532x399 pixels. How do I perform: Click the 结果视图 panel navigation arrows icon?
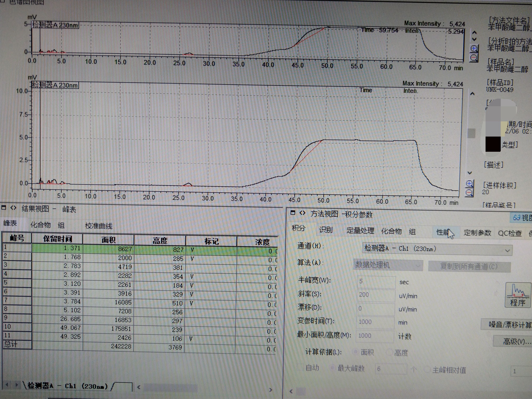tap(13, 208)
